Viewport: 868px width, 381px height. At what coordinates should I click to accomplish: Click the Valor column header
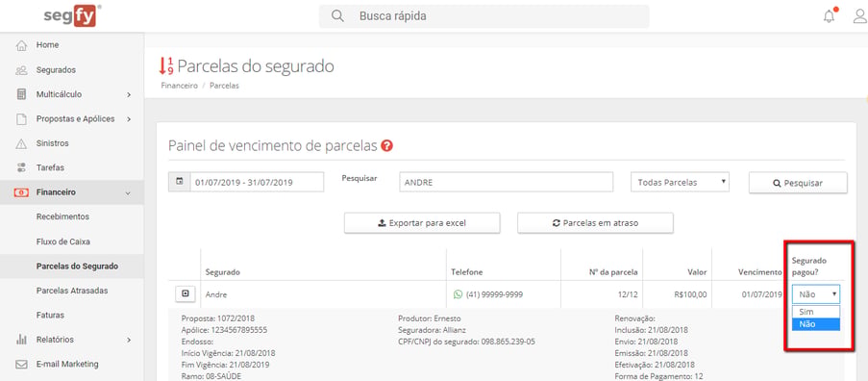click(x=698, y=272)
